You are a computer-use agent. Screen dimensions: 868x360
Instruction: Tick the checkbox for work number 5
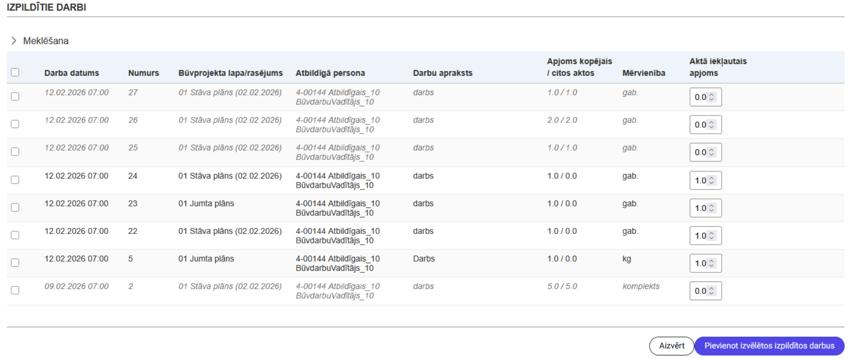tap(15, 262)
